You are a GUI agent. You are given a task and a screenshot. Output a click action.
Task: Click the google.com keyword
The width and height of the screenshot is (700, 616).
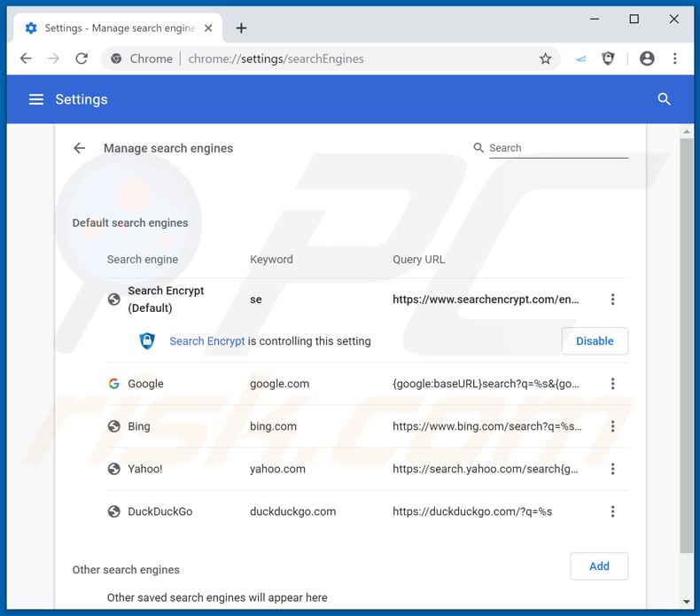(279, 384)
